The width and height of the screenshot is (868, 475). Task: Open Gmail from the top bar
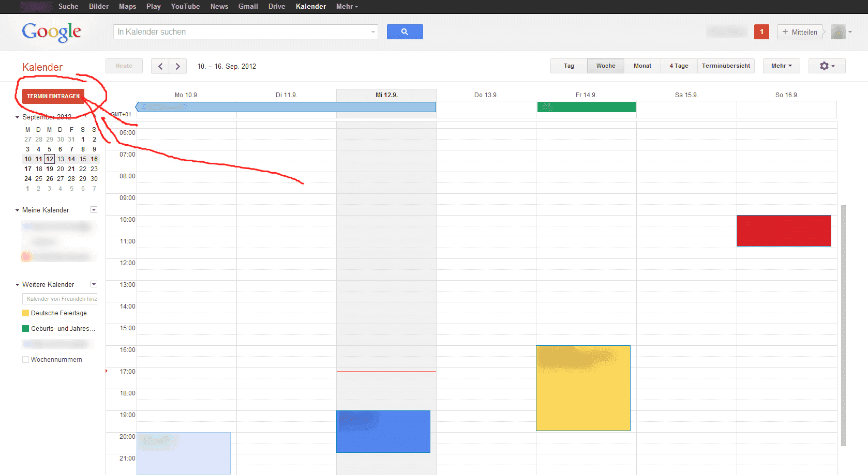248,7
